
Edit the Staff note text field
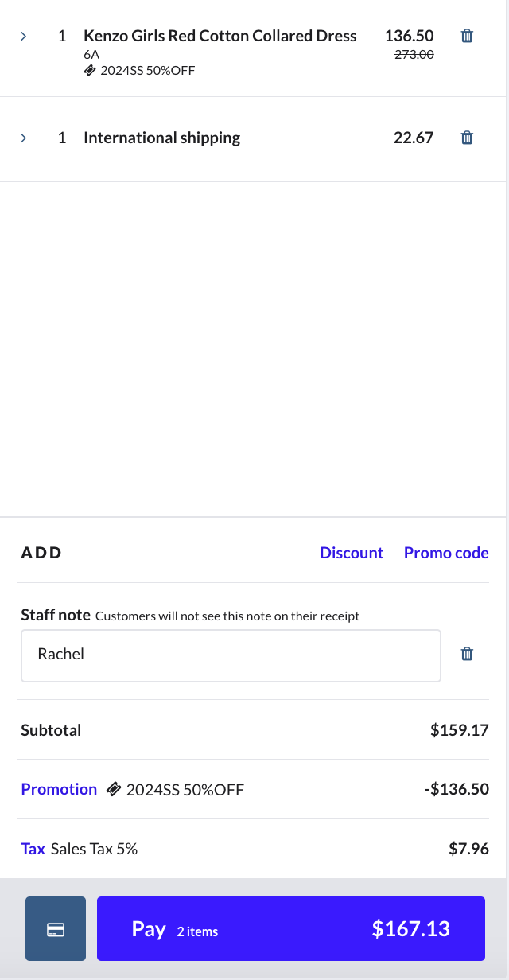click(x=231, y=655)
